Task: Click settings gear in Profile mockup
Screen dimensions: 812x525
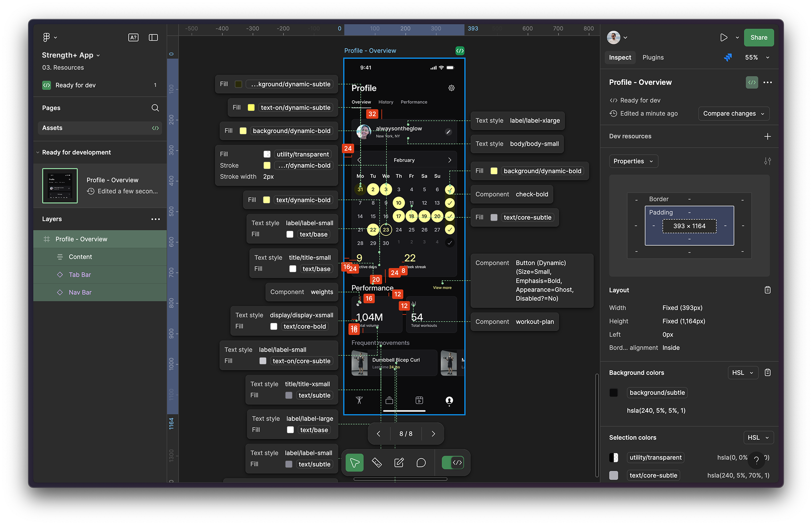Action: 451,88
